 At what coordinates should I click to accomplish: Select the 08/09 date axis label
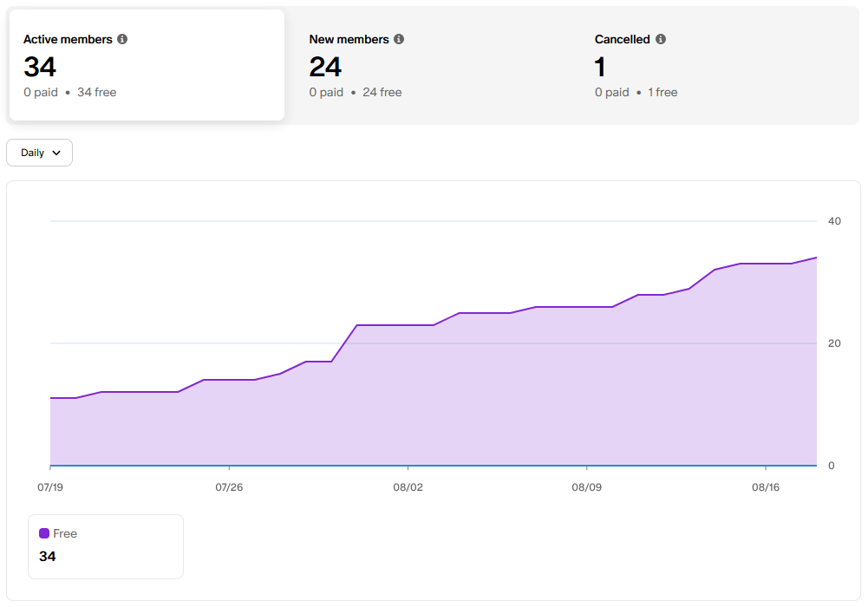(586, 487)
